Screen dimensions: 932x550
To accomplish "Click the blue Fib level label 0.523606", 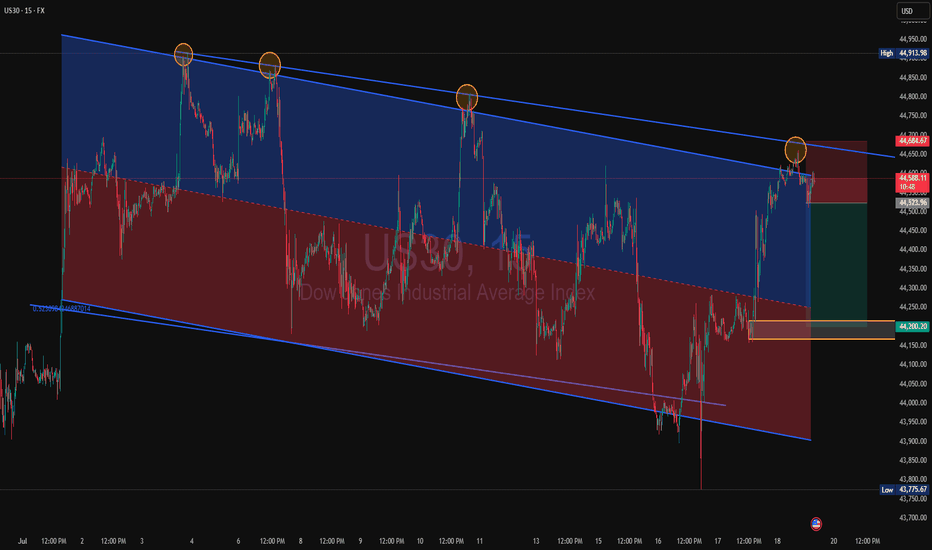I will click(61, 309).
